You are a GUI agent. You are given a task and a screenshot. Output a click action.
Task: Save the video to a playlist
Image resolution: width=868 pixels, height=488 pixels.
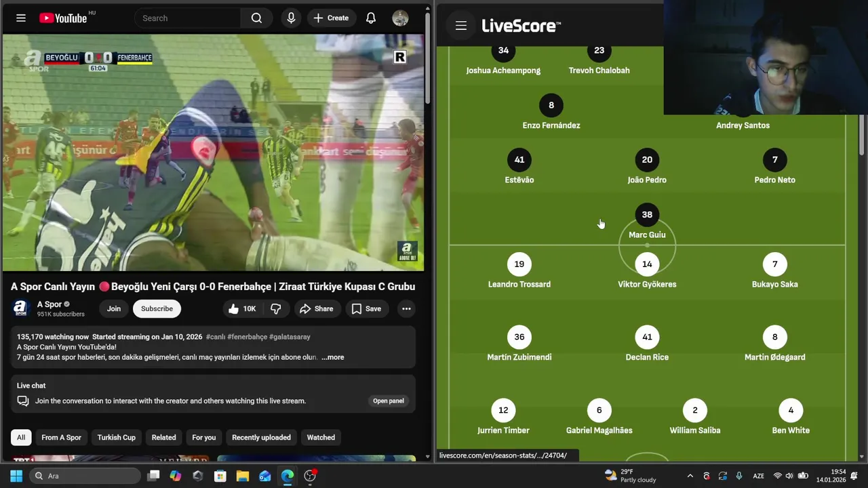[x=366, y=308]
